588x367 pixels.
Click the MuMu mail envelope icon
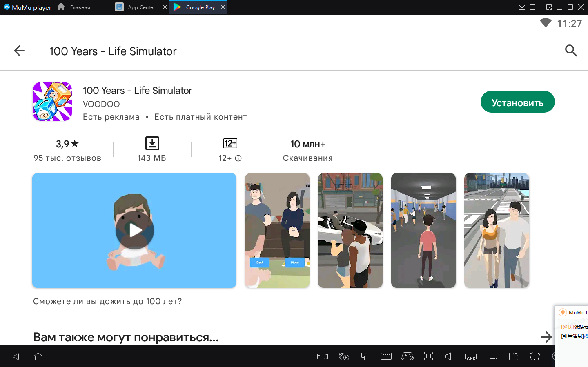(x=522, y=7)
